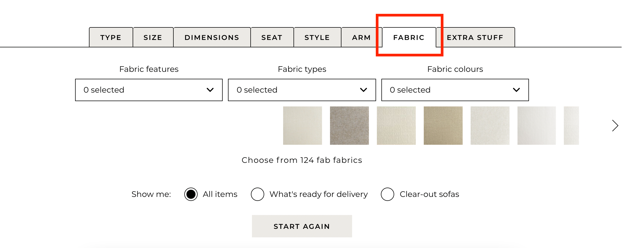Click the next arrow in fabric swatch carousel
This screenshot has height=248, width=644.
615,126
